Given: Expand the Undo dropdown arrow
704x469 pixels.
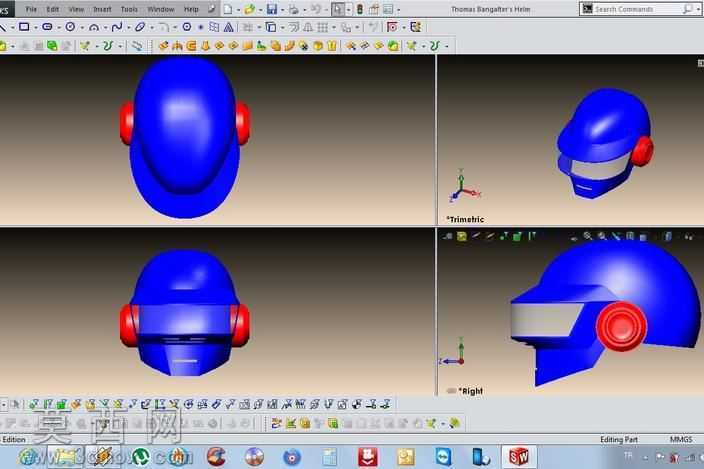Looking at the screenshot, I should pyautogui.click(x=326, y=9).
